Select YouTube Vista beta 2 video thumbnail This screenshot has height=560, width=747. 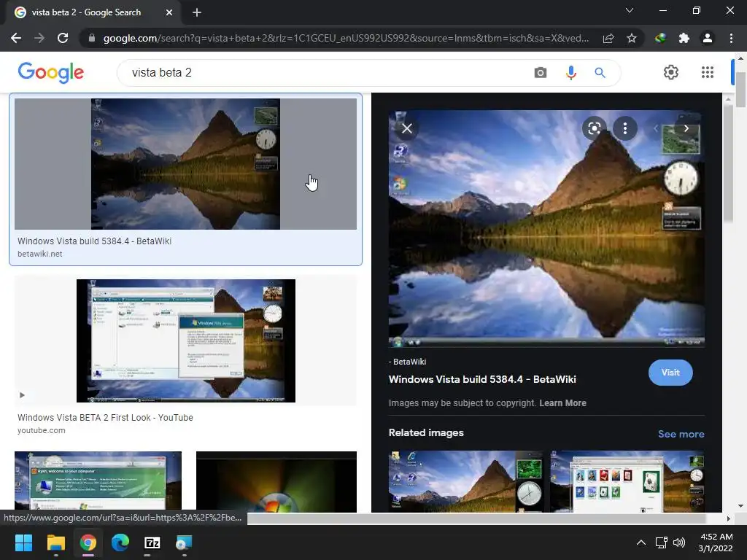coord(186,341)
